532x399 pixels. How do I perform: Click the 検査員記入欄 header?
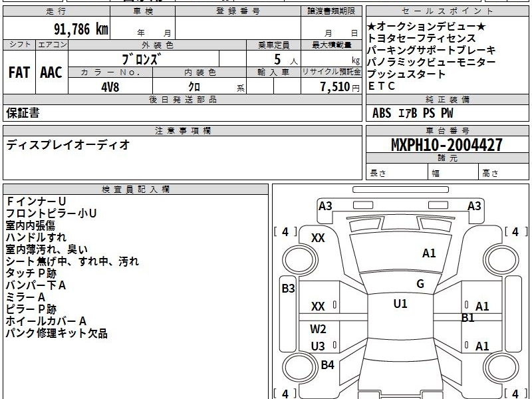click(x=136, y=190)
